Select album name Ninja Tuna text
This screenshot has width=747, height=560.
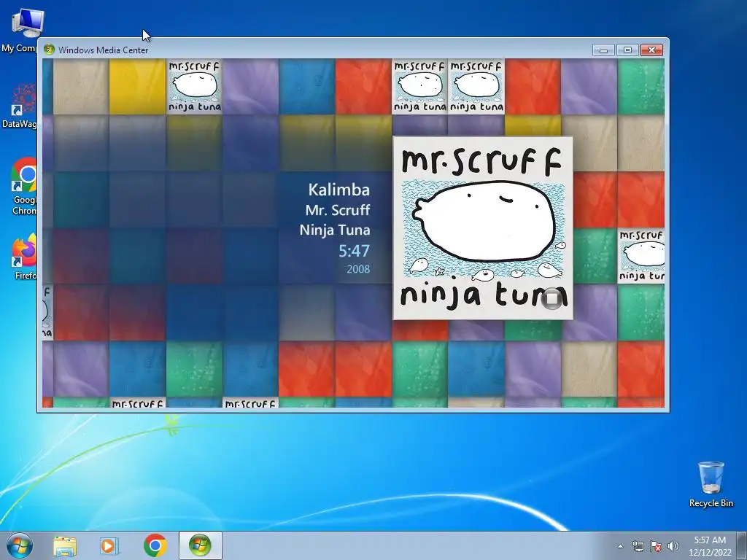(x=334, y=230)
